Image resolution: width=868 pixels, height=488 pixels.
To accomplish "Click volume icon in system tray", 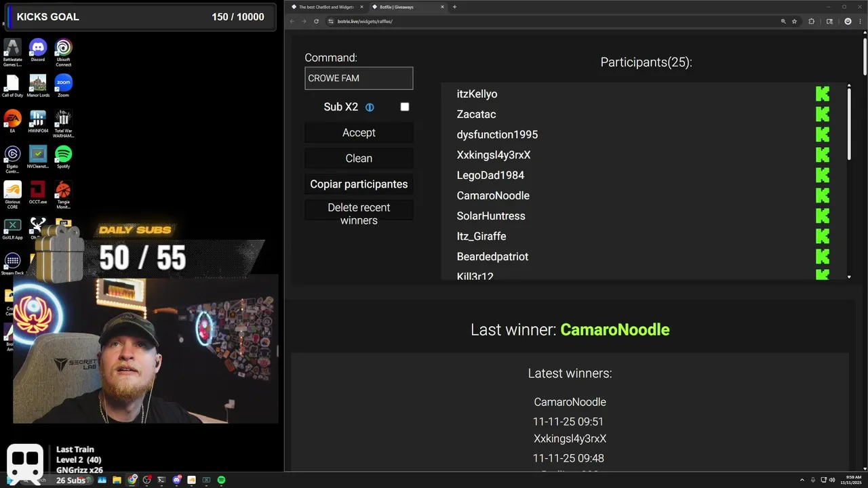I will pyautogui.click(x=832, y=480).
